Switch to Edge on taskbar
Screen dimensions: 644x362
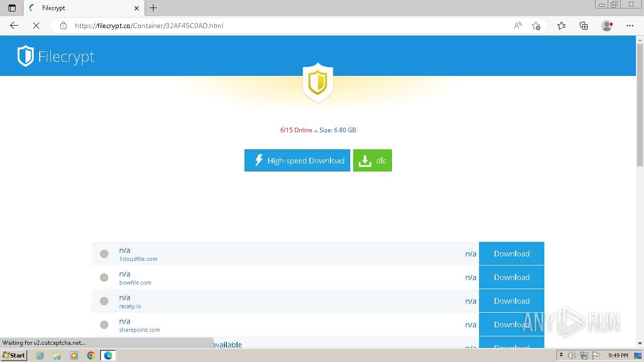108,355
